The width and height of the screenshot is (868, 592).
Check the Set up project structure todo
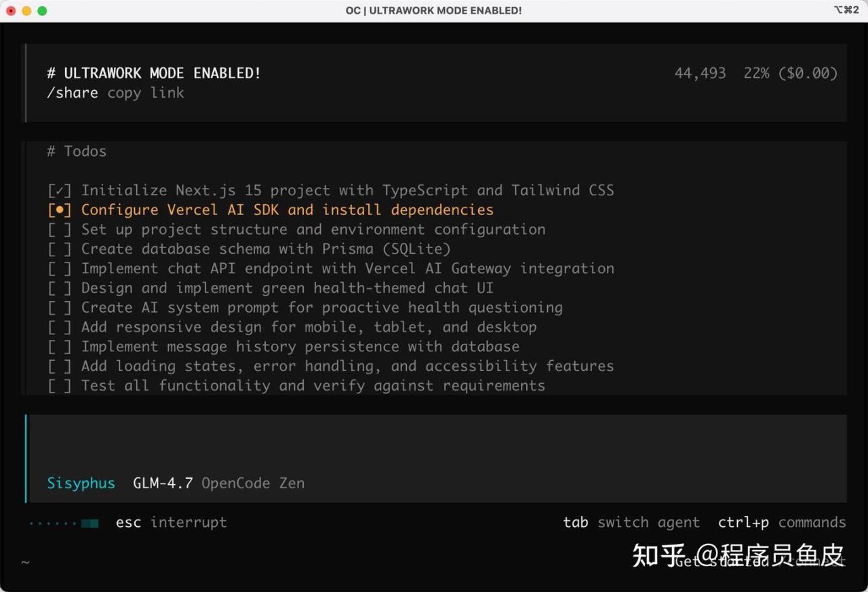point(59,230)
